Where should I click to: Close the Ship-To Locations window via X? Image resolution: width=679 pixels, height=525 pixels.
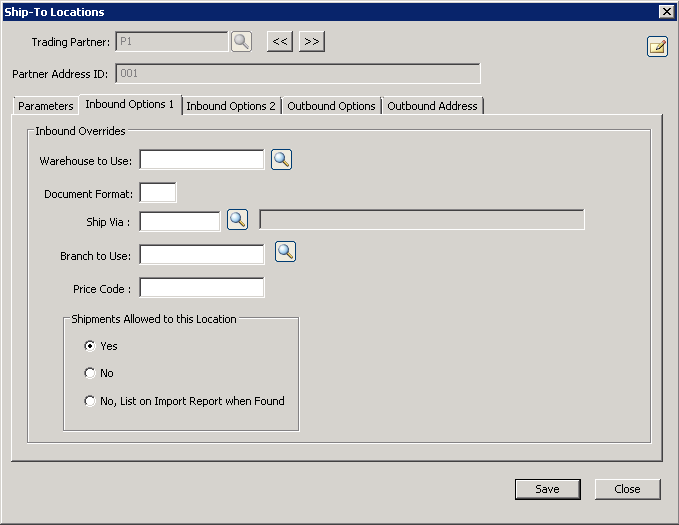coord(666,11)
